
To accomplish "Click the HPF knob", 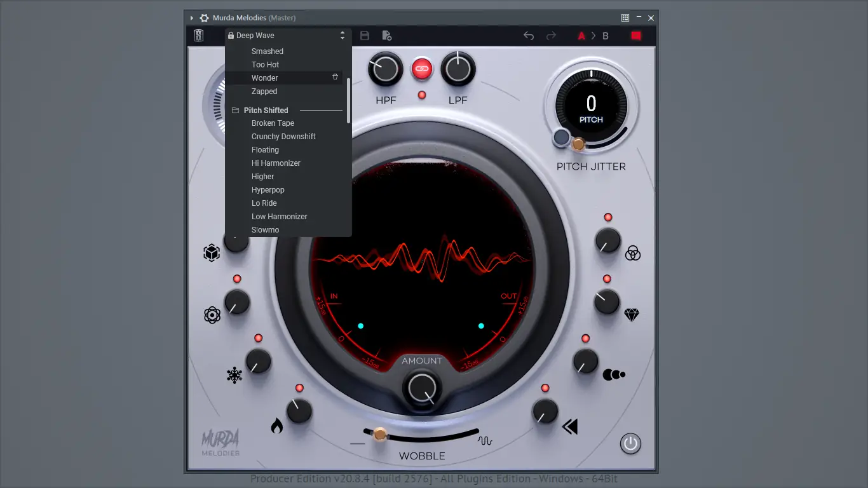I will (385, 69).
